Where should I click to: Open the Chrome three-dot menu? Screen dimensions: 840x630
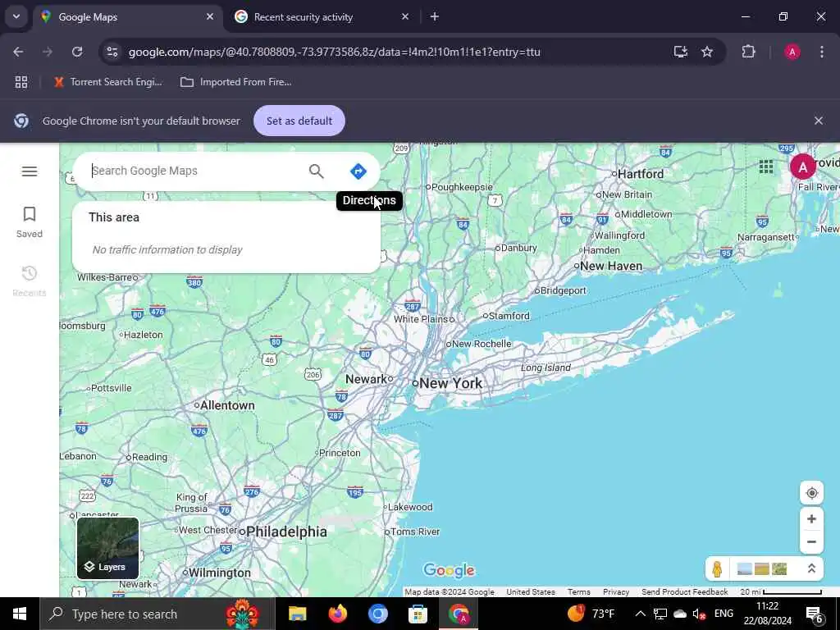(822, 52)
